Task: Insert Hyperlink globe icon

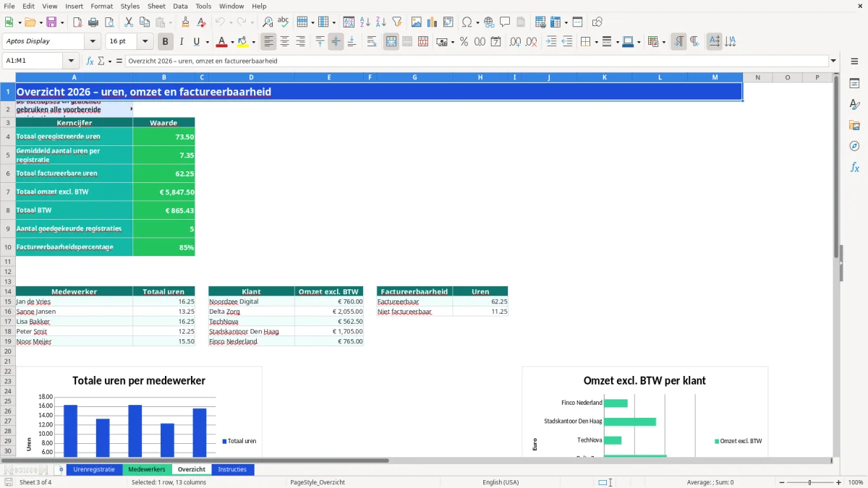Action: (489, 22)
